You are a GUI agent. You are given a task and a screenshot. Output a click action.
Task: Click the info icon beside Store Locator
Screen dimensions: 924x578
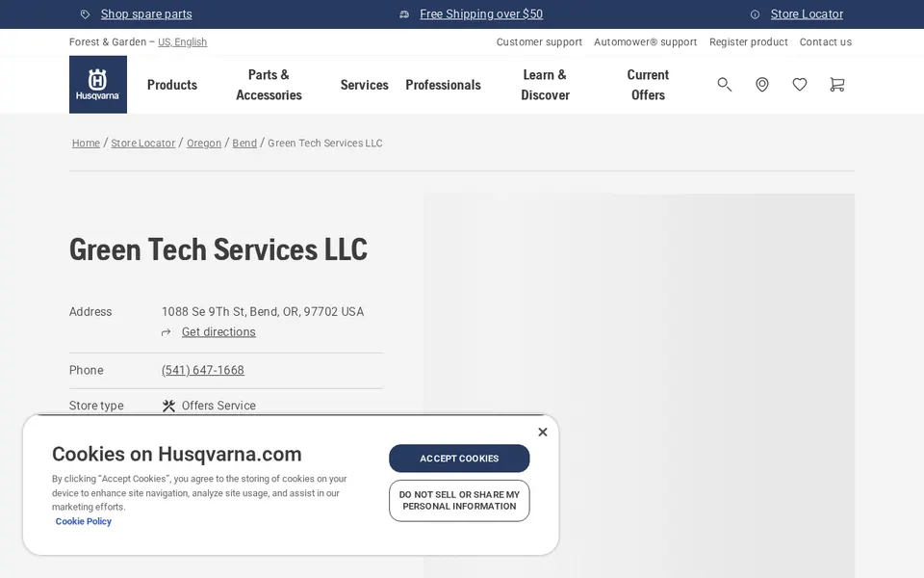755,14
